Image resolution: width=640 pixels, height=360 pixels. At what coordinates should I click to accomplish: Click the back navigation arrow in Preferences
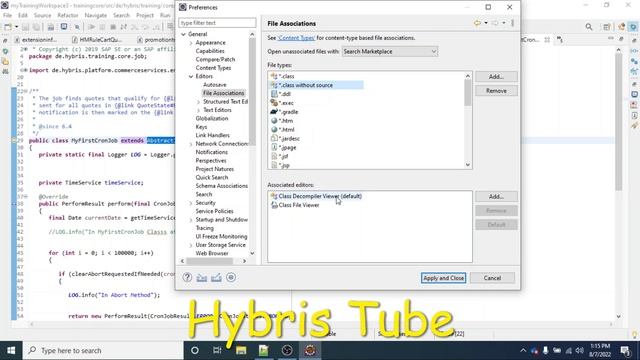477,23
